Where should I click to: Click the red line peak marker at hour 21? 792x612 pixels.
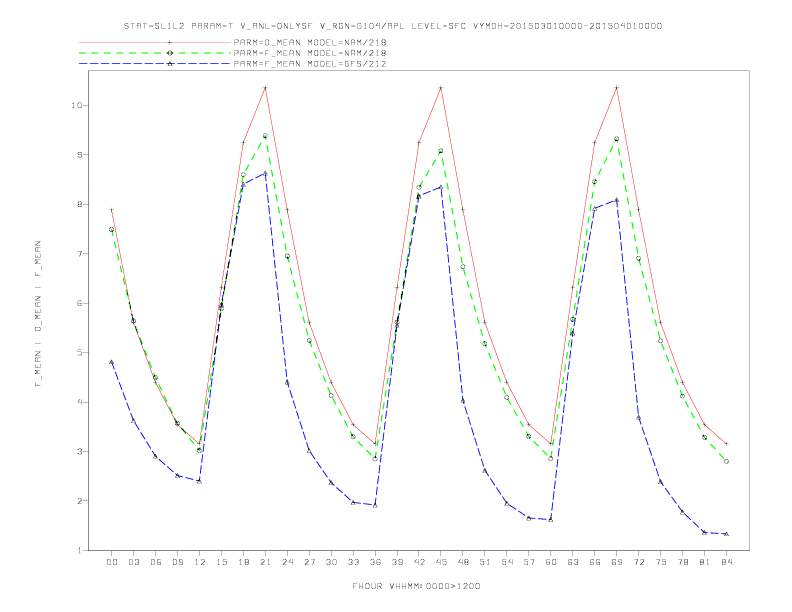coord(265,88)
